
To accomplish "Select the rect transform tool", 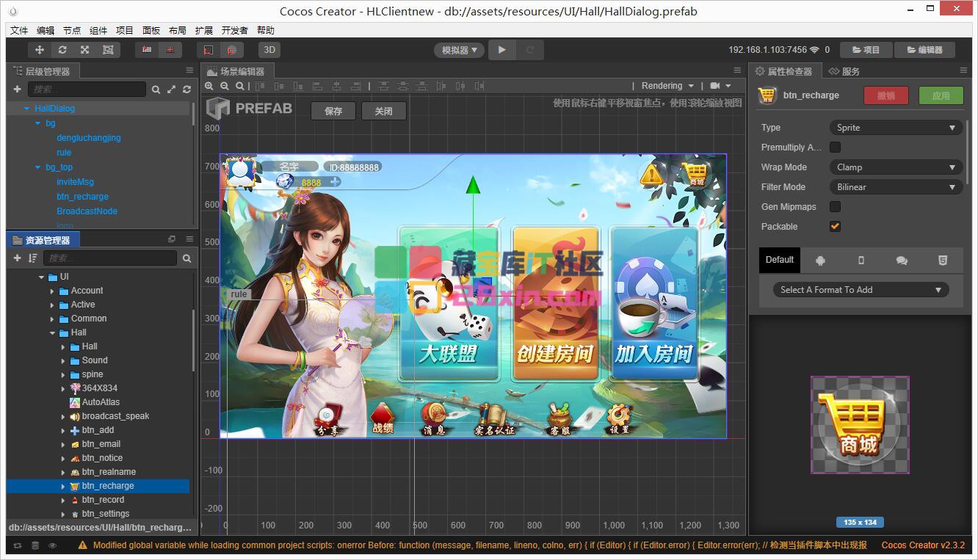I will pos(108,50).
